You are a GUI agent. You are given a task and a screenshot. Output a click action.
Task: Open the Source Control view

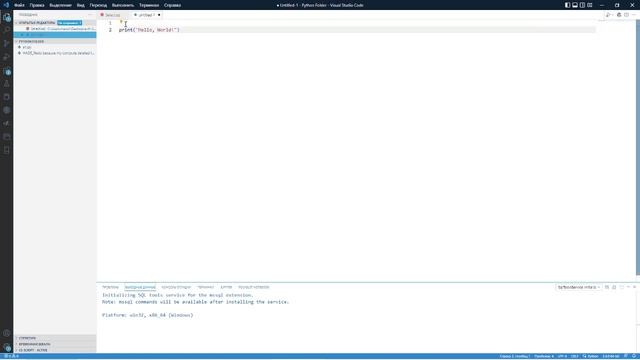point(7,43)
